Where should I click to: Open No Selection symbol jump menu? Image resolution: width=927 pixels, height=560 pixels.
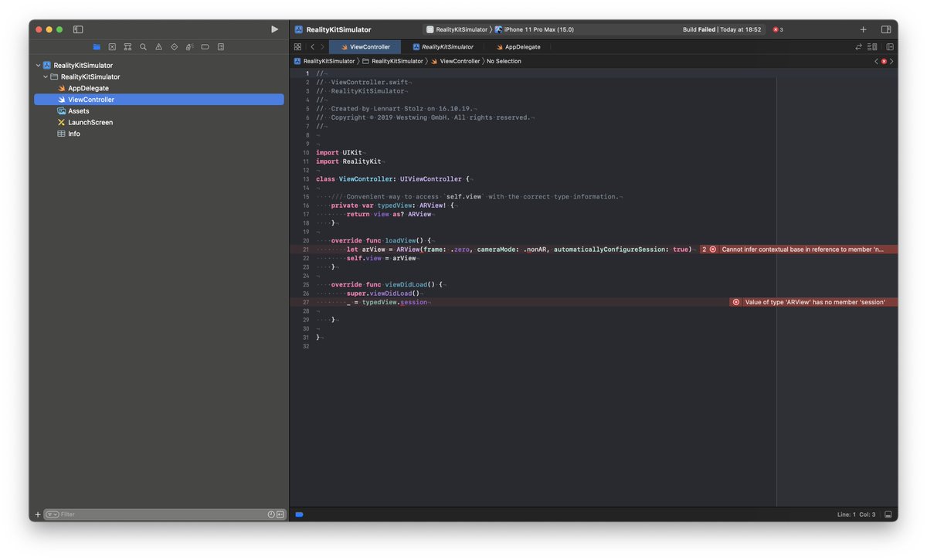(504, 61)
